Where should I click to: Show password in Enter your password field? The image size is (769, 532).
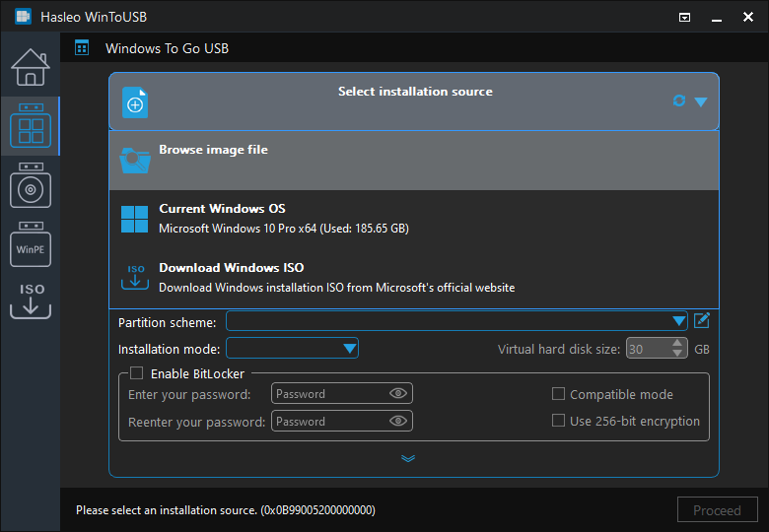click(398, 393)
